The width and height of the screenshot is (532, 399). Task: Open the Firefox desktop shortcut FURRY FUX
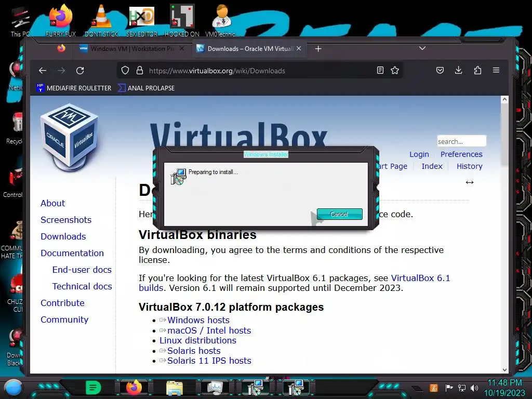pos(61,20)
